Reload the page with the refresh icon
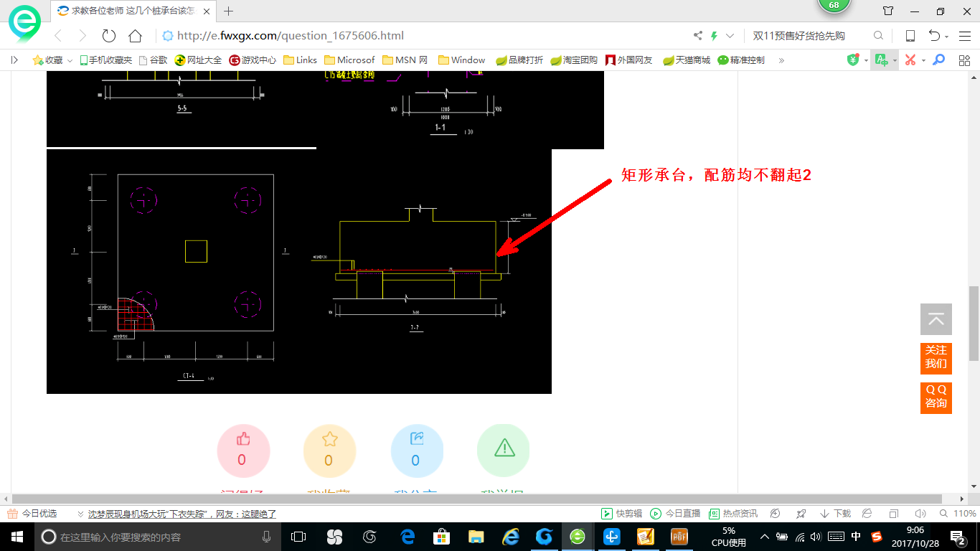This screenshot has width=980, height=551. pos(109,36)
